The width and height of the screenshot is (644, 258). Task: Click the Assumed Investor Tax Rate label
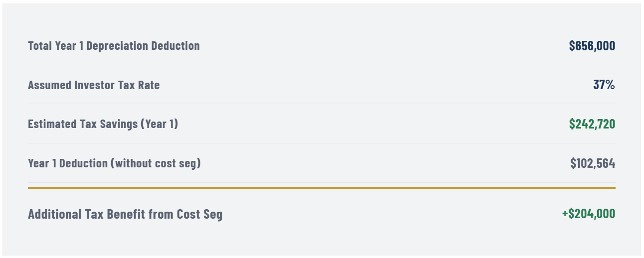94,85
